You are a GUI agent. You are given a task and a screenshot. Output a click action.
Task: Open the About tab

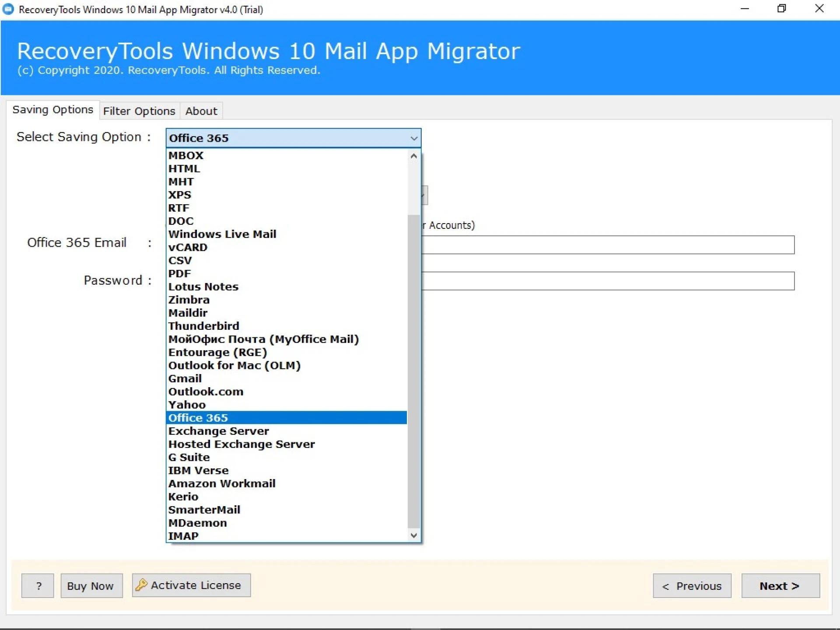tap(201, 111)
